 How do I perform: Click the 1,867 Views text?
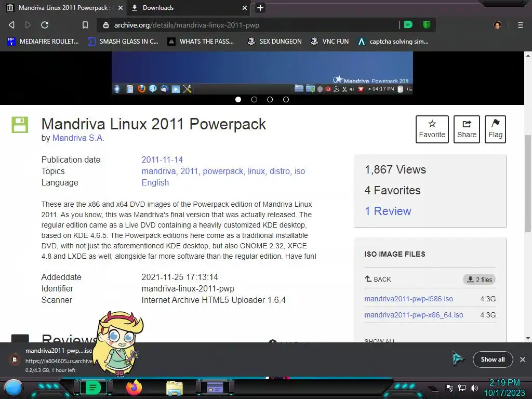(x=395, y=170)
